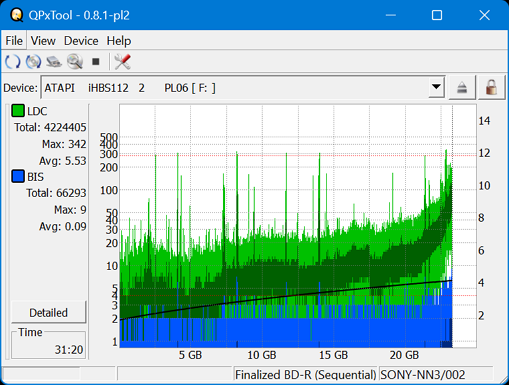
Task: Start the scan with magnifier disc icon
Action: coord(75,62)
